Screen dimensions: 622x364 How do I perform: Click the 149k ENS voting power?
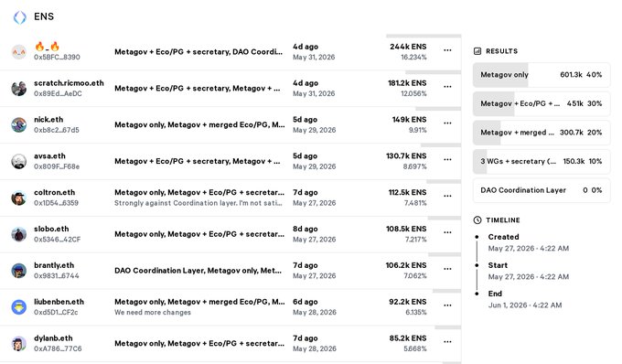(x=410, y=120)
